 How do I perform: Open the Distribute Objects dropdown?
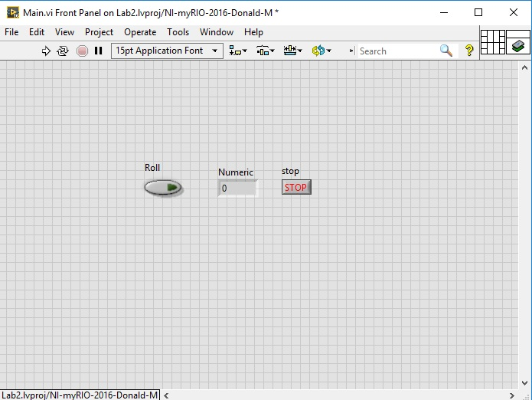click(266, 51)
